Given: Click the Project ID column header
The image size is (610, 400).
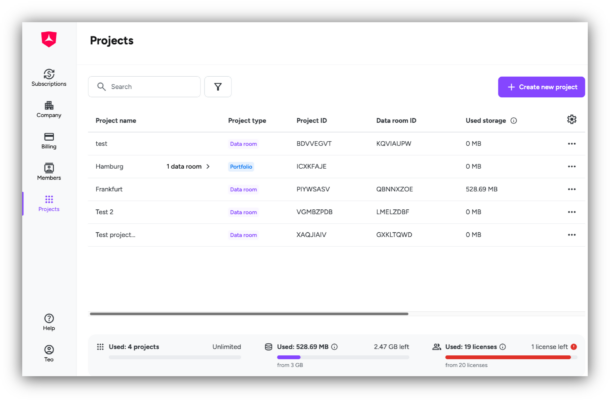Looking at the screenshot, I should (312, 121).
